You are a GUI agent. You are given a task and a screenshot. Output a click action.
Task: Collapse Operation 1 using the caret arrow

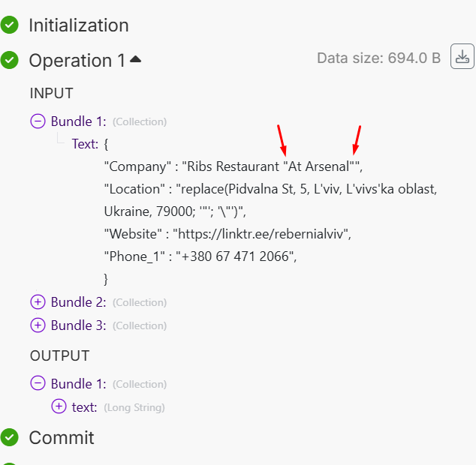[x=135, y=59]
